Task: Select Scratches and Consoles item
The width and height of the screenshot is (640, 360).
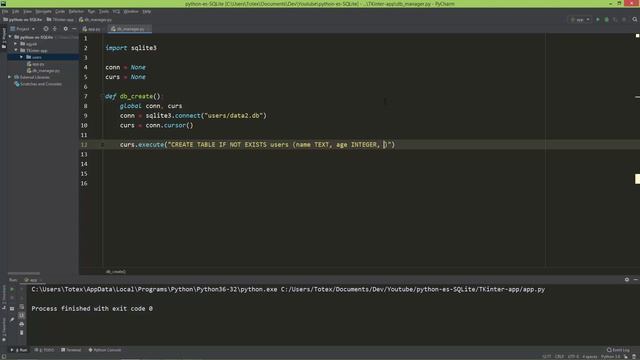Action: coord(38,84)
